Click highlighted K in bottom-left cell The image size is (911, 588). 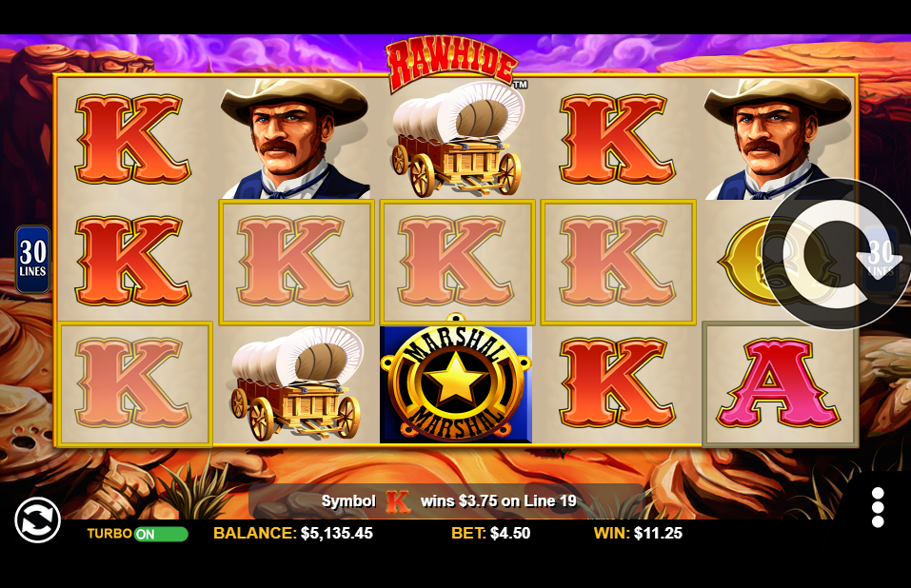(135, 383)
